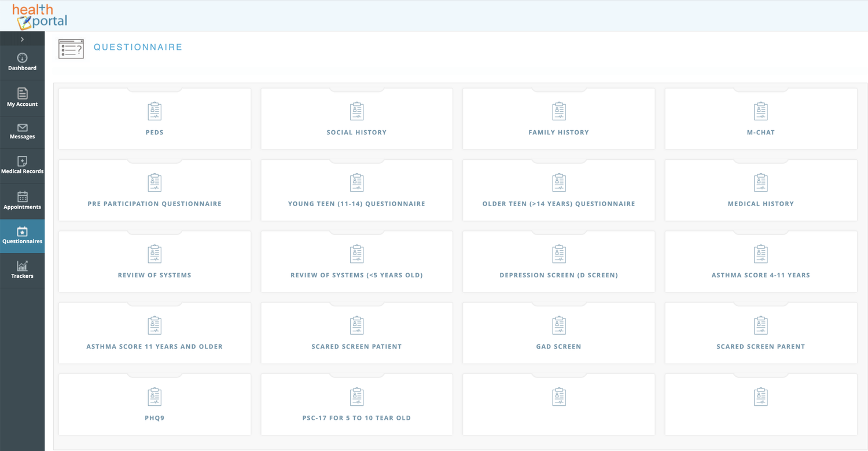Image resolution: width=868 pixels, height=451 pixels.
Task: Open the PHQ9 questionnaire card
Action: pyautogui.click(x=155, y=404)
